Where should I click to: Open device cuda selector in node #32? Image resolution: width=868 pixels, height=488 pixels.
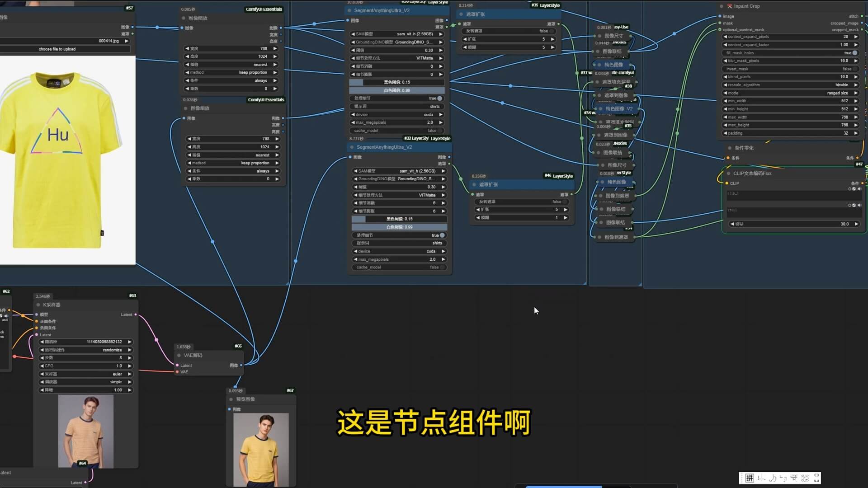tap(399, 251)
